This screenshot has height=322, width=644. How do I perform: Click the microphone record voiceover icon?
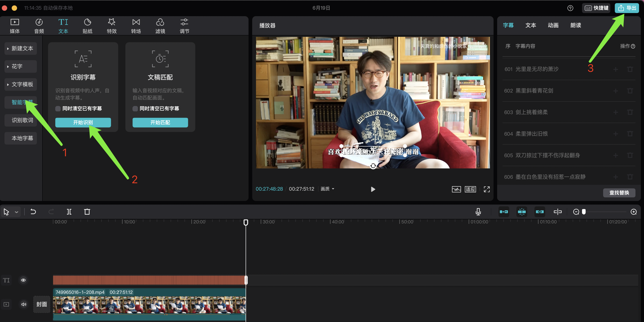[478, 212]
